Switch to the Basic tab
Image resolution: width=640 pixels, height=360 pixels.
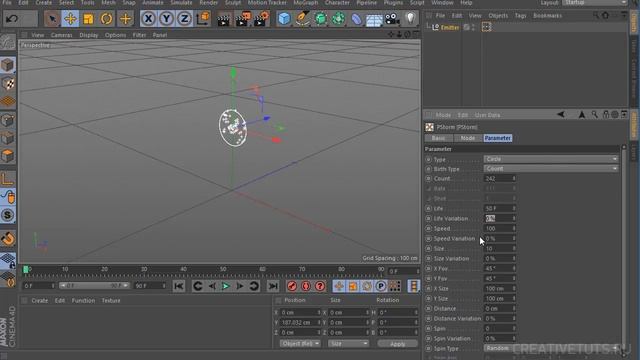pos(439,138)
